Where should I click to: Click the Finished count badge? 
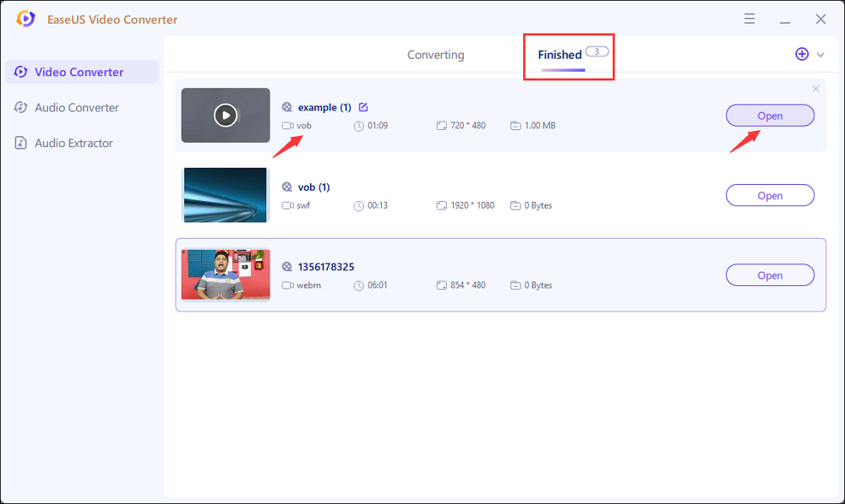[597, 51]
